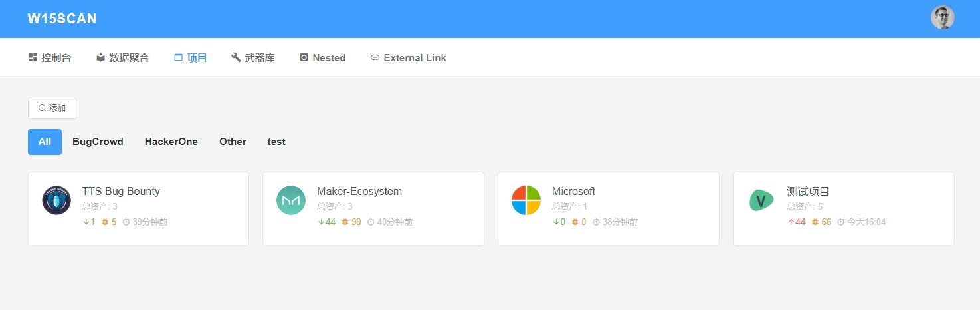This screenshot has width=980, height=310.
Task: Click the clock icon next to 40分钟前
Action: (371, 222)
